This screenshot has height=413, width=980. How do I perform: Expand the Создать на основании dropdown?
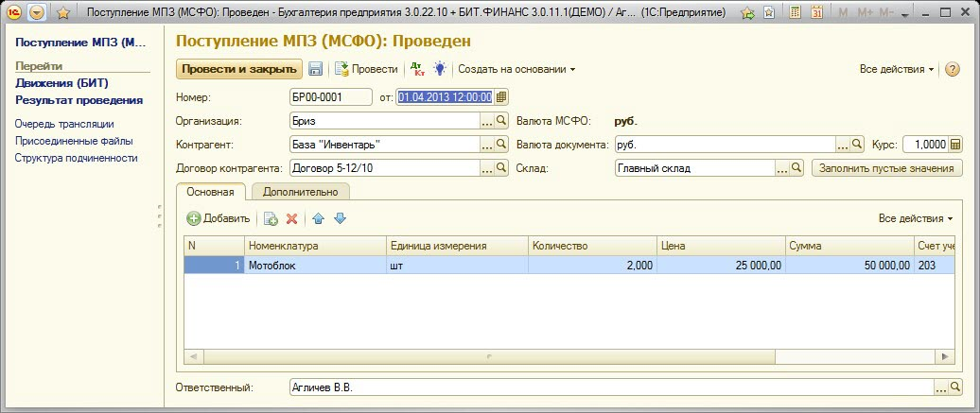point(516,69)
